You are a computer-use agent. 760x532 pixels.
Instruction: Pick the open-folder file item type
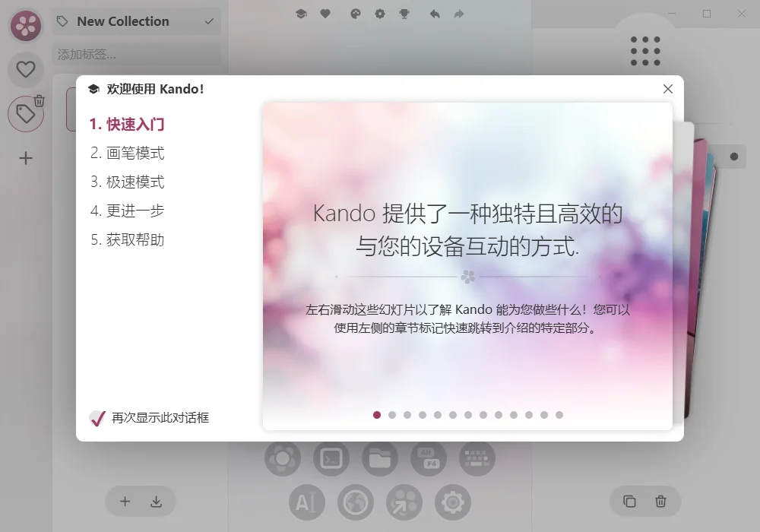(x=380, y=458)
